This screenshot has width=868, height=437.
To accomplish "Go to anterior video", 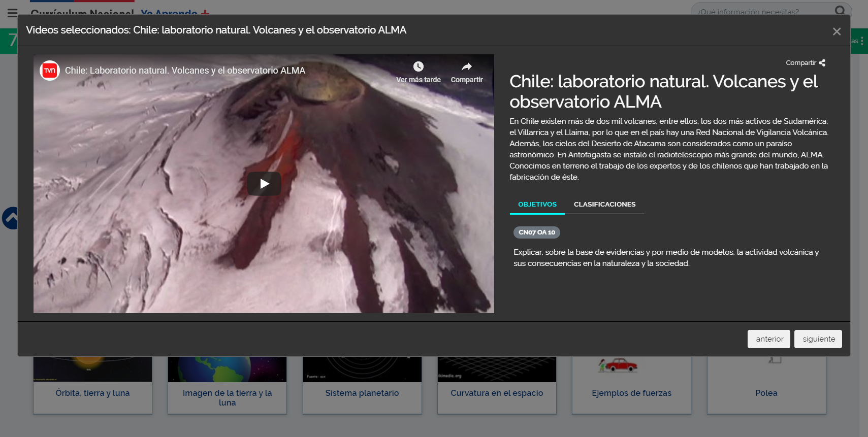I will tap(769, 339).
